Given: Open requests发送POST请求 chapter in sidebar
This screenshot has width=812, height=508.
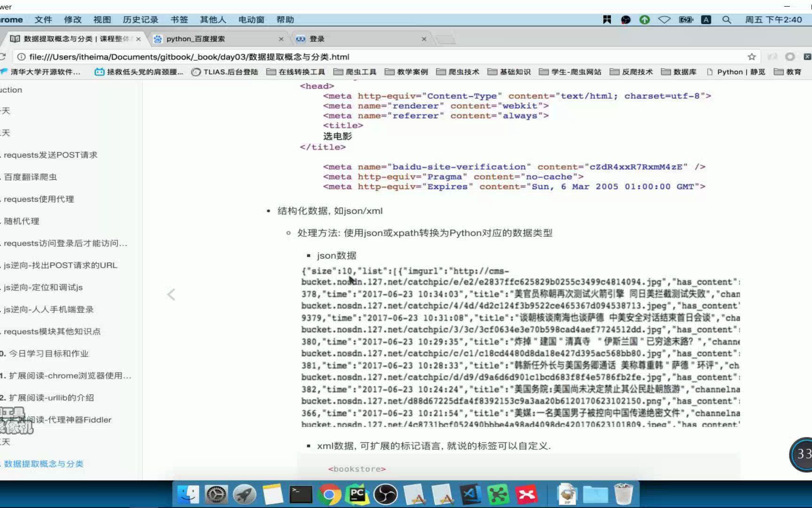Looking at the screenshot, I should coord(50,155).
